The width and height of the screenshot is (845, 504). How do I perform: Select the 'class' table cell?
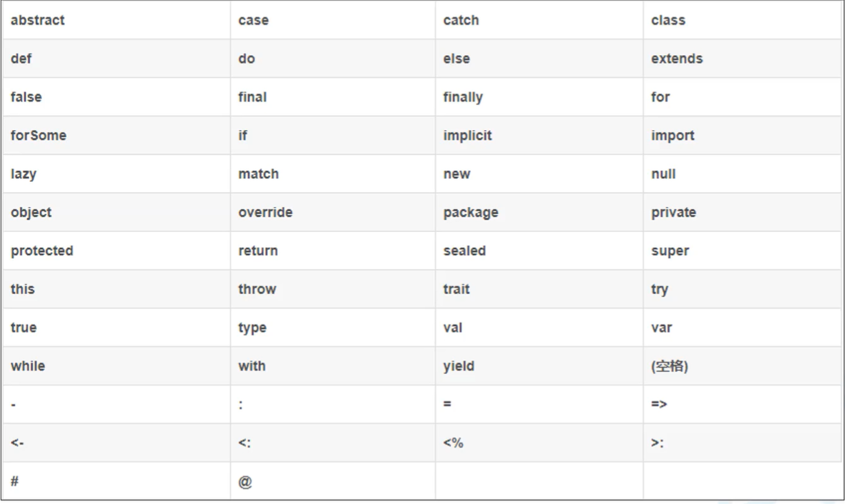668,21
